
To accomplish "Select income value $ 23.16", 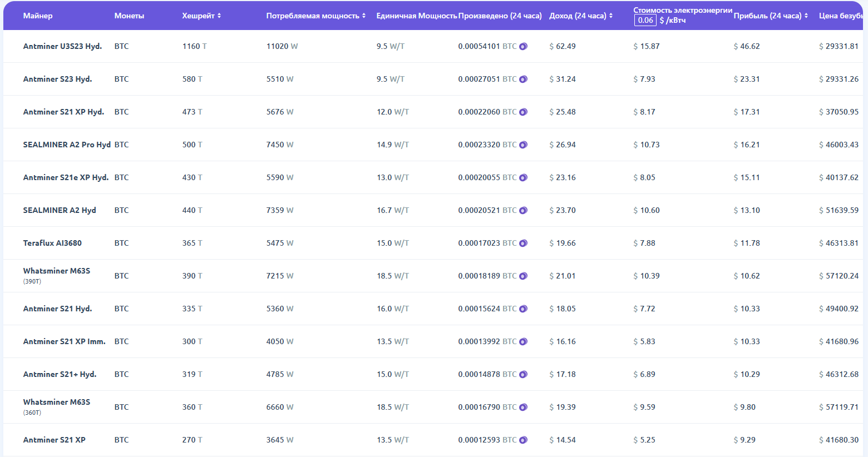I will (563, 177).
